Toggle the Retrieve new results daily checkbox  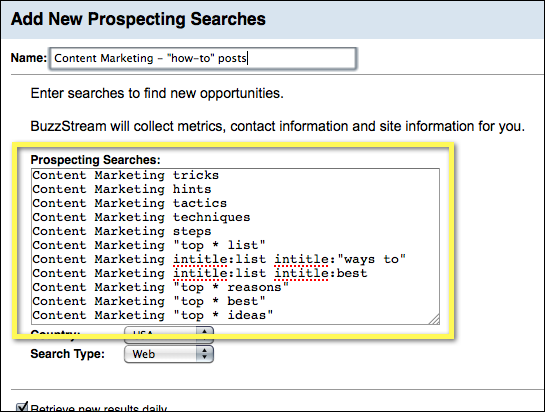[22, 407]
